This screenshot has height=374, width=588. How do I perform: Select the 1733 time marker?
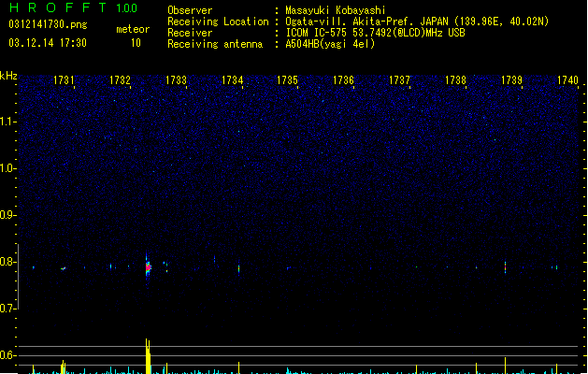pyautogui.click(x=176, y=80)
